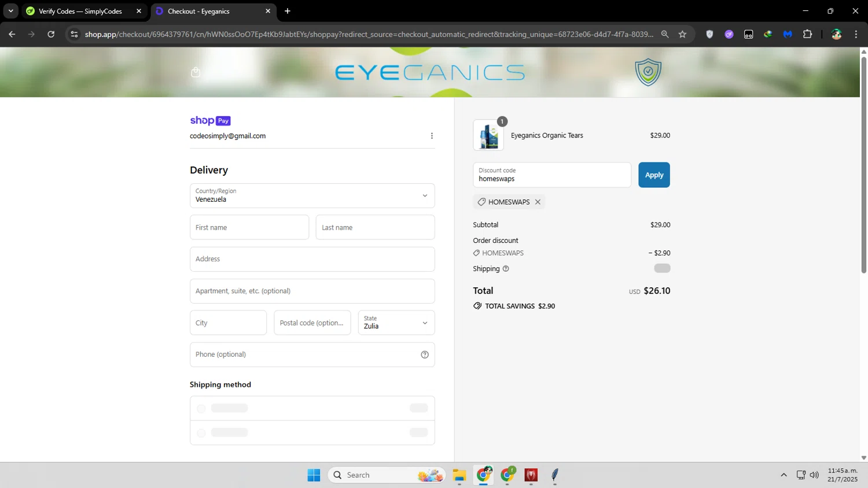
Task: Click the Last name field
Action: click(x=376, y=227)
